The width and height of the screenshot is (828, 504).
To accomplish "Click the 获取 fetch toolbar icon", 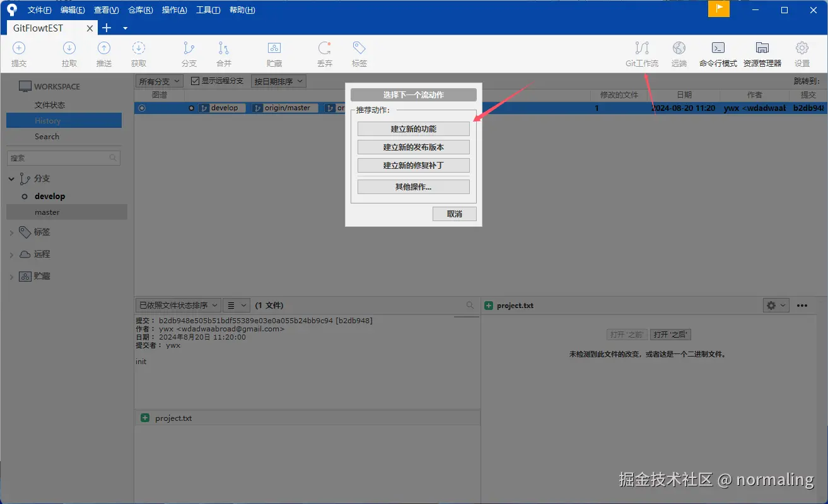I will (139, 49).
